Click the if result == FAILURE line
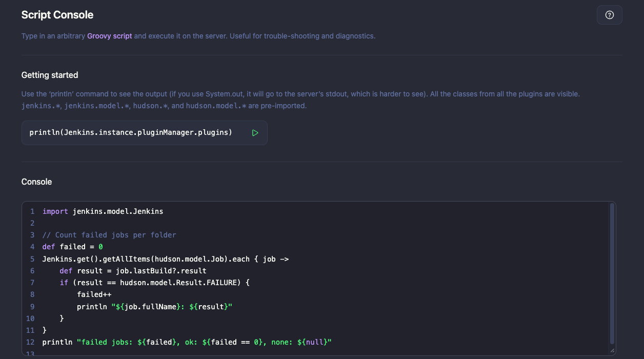Image resolution: width=644 pixels, height=359 pixels. (x=154, y=283)
